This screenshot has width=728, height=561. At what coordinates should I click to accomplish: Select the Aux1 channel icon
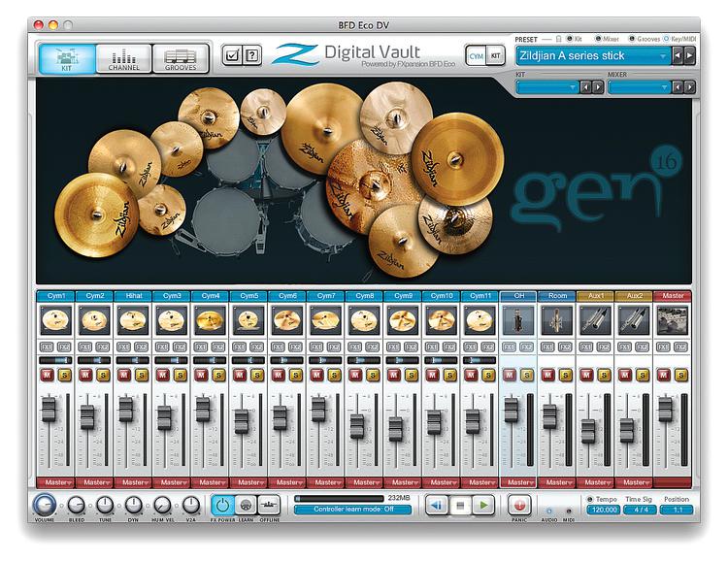(x=595, y=320)
